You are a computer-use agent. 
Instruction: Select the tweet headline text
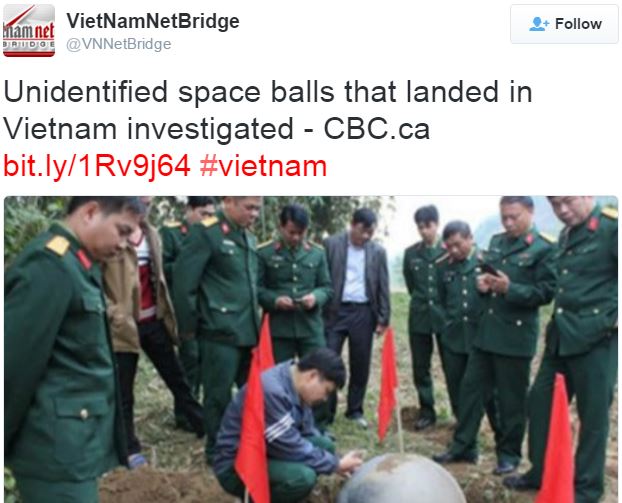tap(268, 110)
